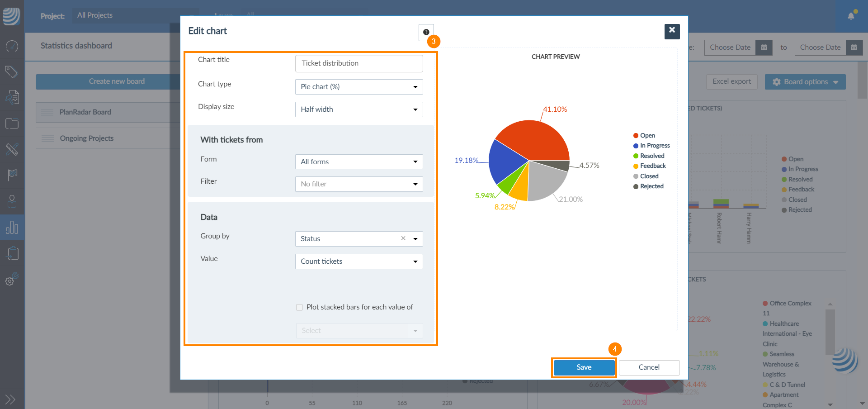Open the reports flag icon

[x=12, y=175]
